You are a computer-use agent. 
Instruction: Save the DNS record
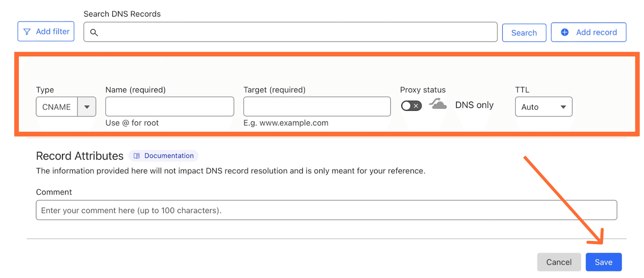pos(603,262)
